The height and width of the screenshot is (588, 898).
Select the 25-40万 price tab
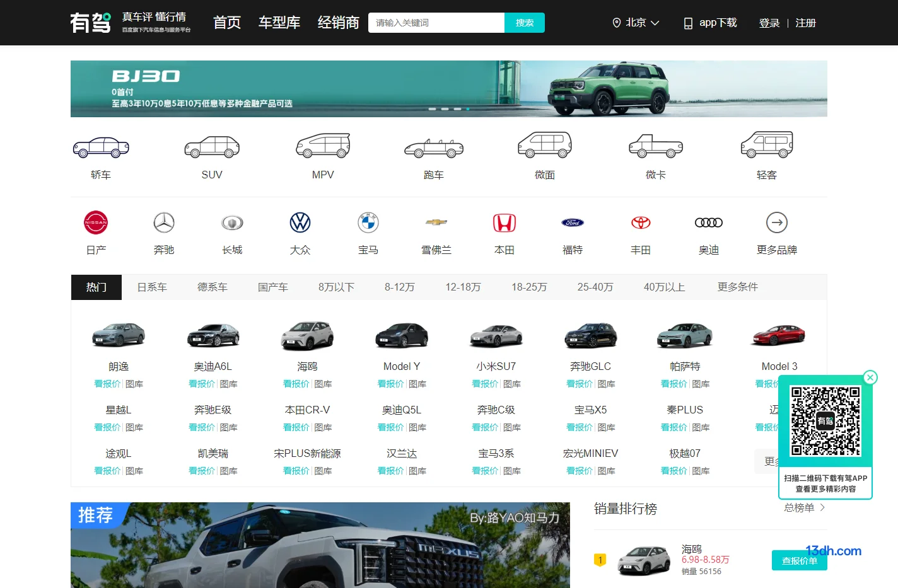[x=595, y=287]
